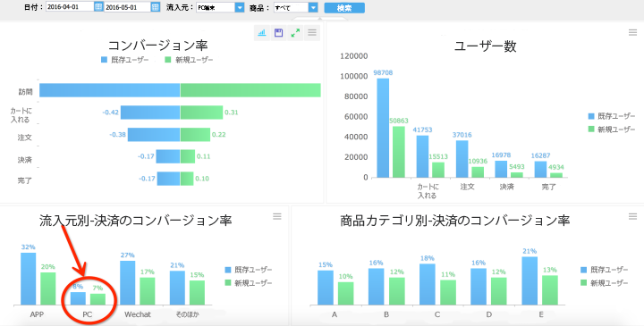Click the green 完了 bar labeled 0.10

click(187, 179)
